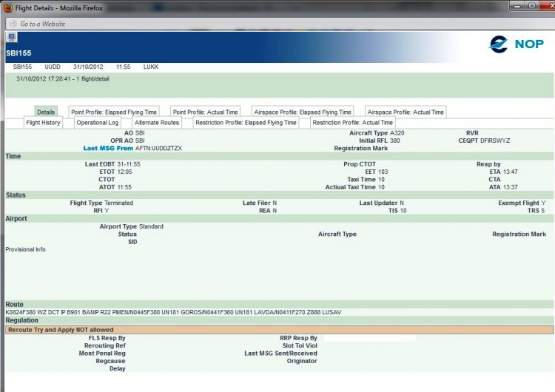Click CEQPT value DFIRSWYZ
The height and width of the screenshot is (392, 555).
click(495, 141)
